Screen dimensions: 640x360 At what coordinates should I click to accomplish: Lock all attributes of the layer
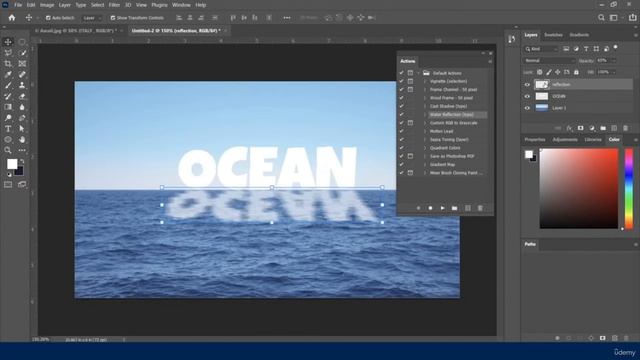[576, 72]
